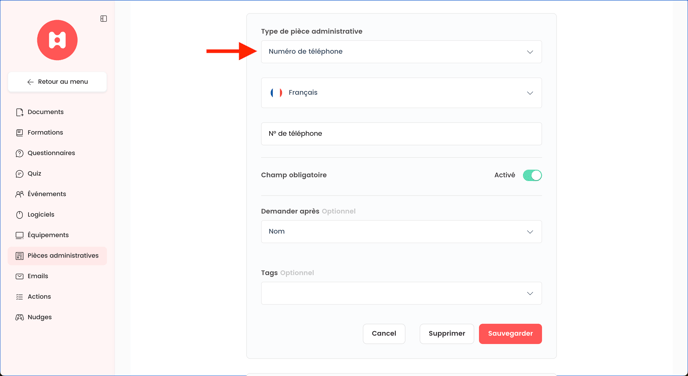Expand the Demander après Nom dropdown

pyautogui.click(x=401, y=232)
